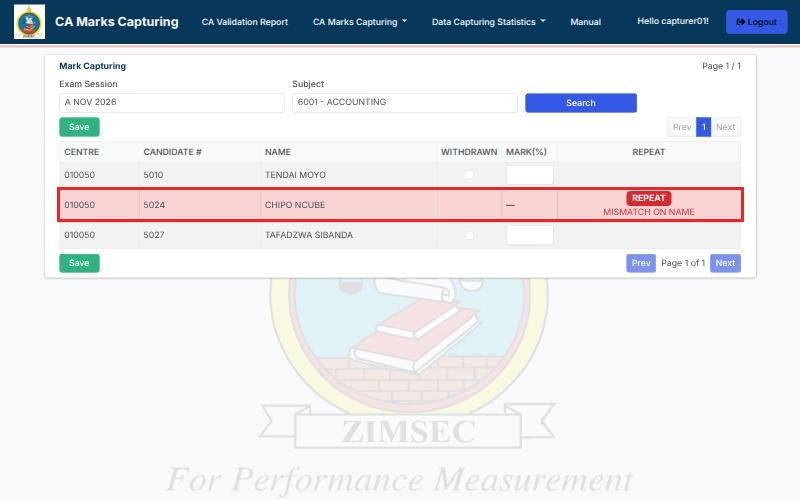Image resolution: width=800 pixels, height=500 pixels.
Task: Log out using the Logout button
Action: [x=756, y=22]
